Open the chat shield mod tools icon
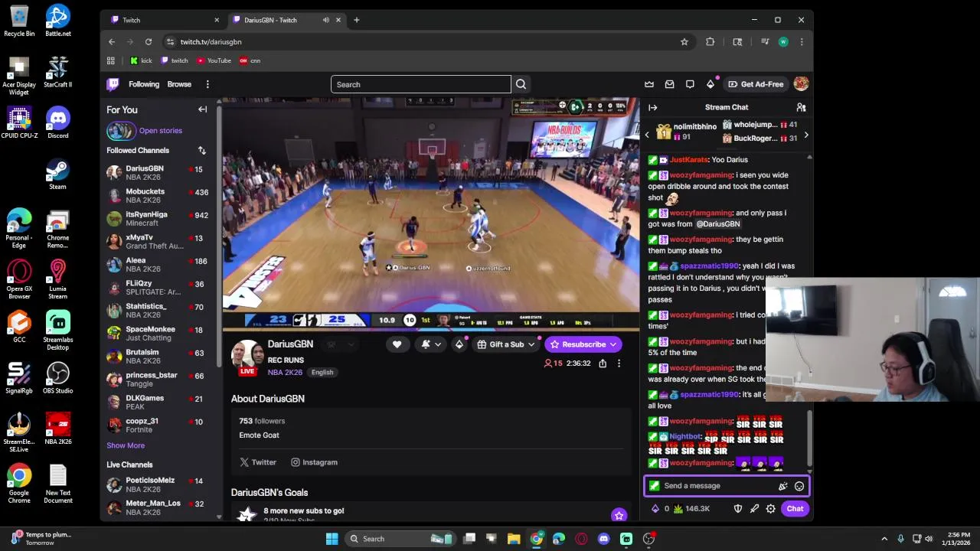 pos(738,509)
